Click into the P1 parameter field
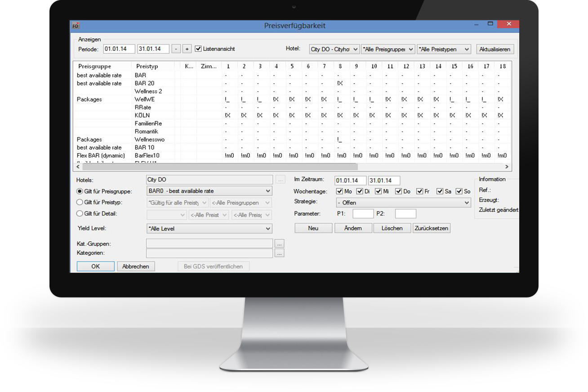 [x=363, y=214]
